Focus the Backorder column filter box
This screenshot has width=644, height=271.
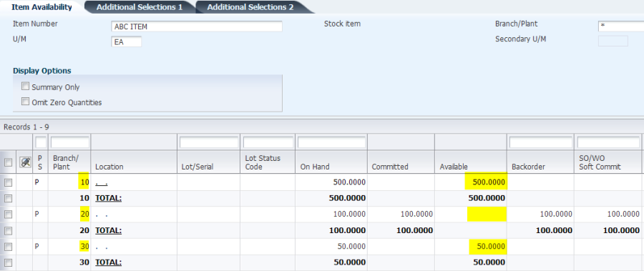[541, 142]
